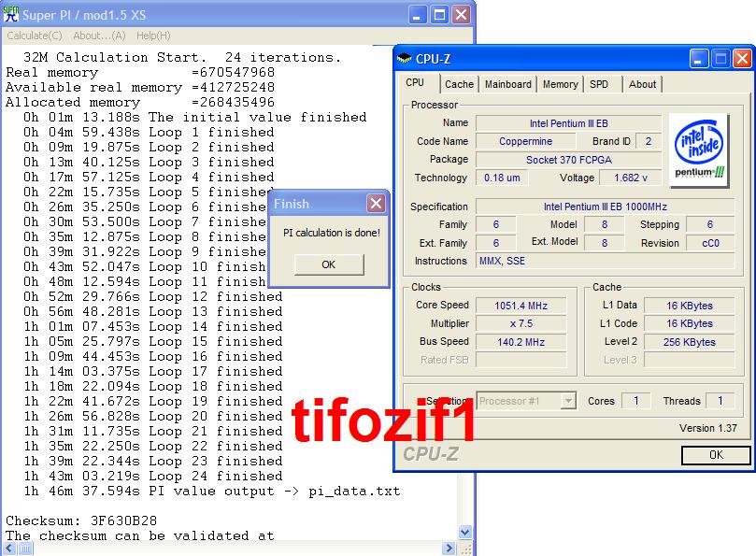Close the CPU-Z window

click(742, 58)
